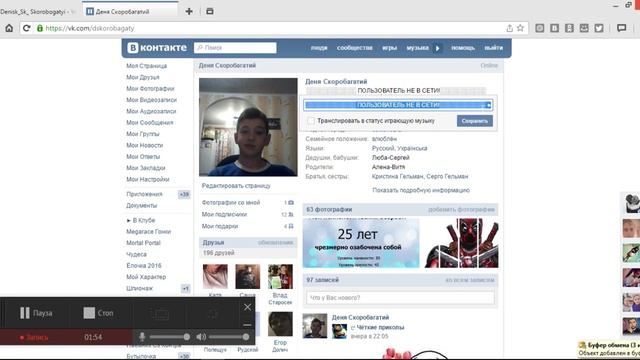
Task: Open the chat bubble extension icon
Action: (x=622, y=28)
